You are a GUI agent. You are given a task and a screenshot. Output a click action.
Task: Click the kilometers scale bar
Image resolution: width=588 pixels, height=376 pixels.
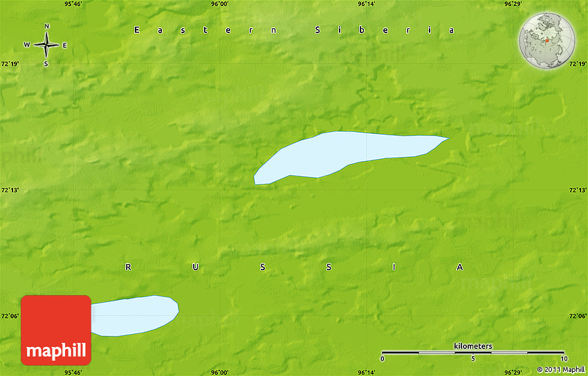point(473,352)
